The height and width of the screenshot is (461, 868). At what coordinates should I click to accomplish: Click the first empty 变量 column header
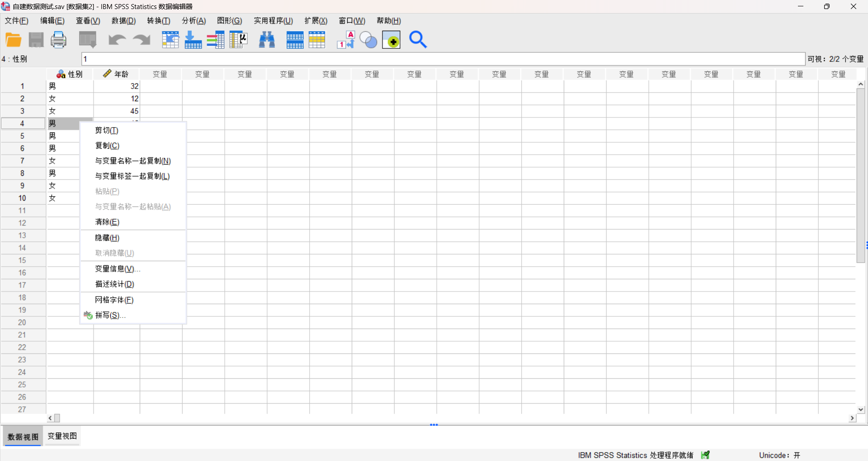tap(160, 74)
